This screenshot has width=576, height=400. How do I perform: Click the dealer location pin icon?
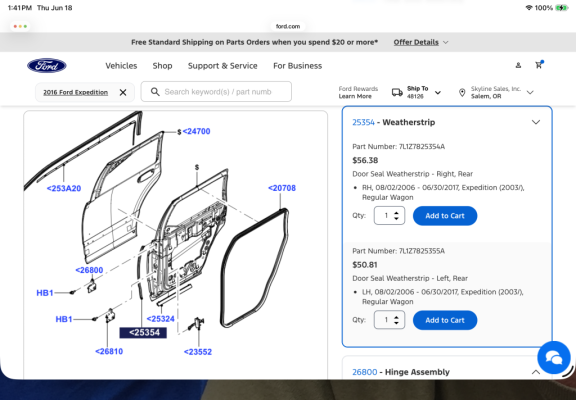(462, 92)
